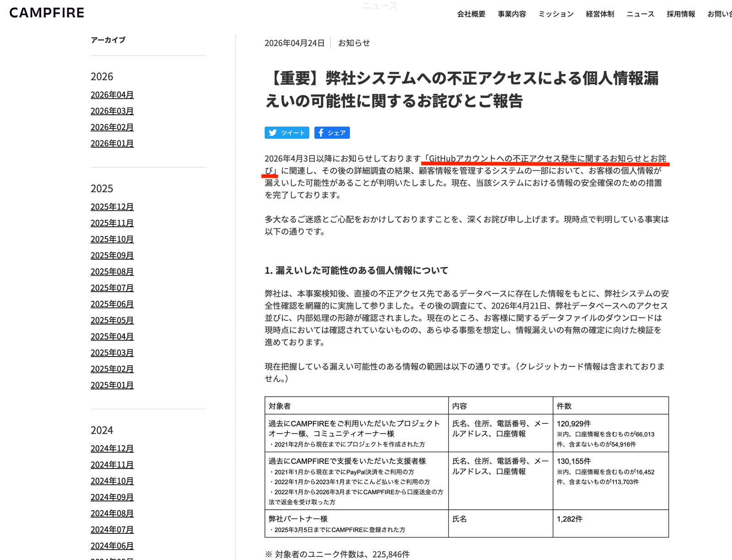Open the 経営体制 menu item
Viewport: 732px width, 560px height.
600,14
